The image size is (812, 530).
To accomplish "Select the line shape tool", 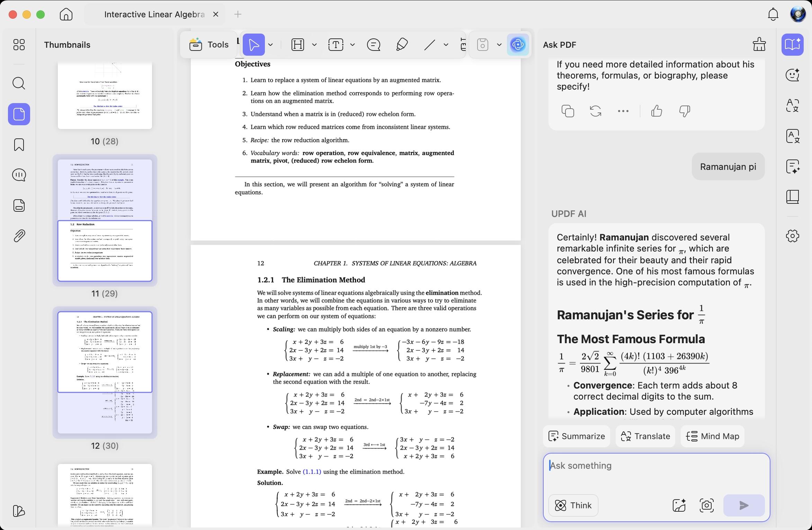I will [x=429, y=45].
